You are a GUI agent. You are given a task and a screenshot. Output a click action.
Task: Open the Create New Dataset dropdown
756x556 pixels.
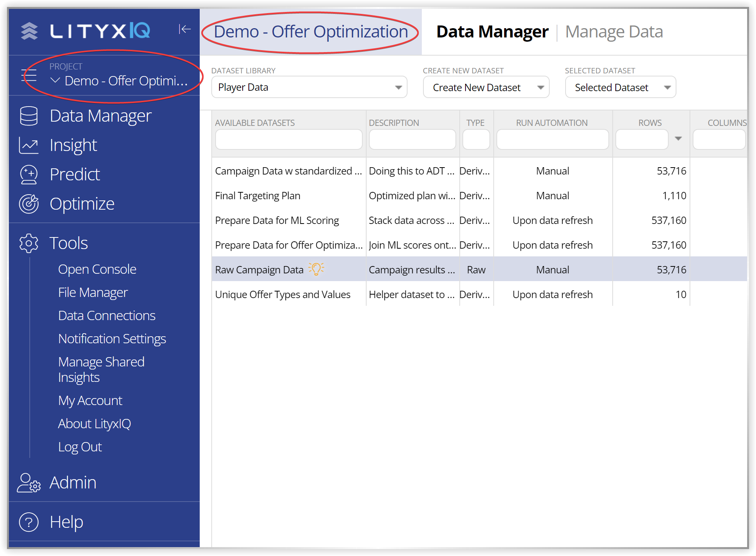(486, 87)
